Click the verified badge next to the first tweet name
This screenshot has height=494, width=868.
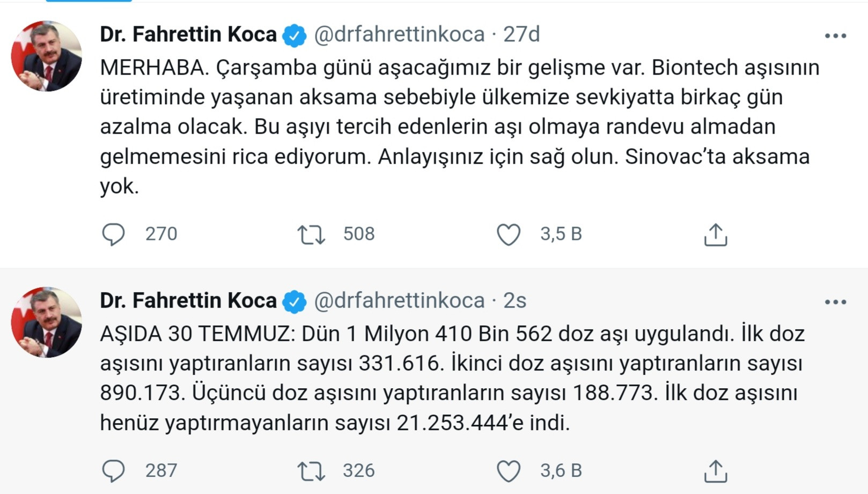pyautogui.click(x=293, y=34)
